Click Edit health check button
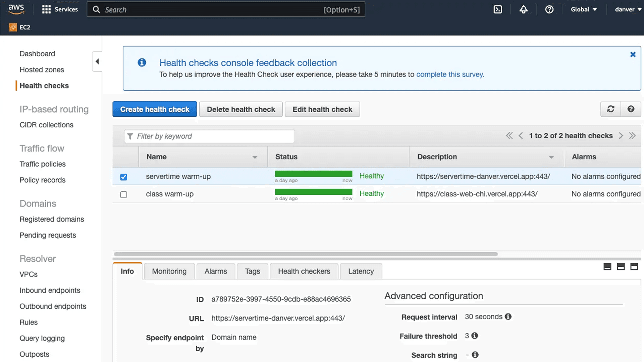Image resolution: width=644 pixels, height=362 pixels. coord(322,109)
